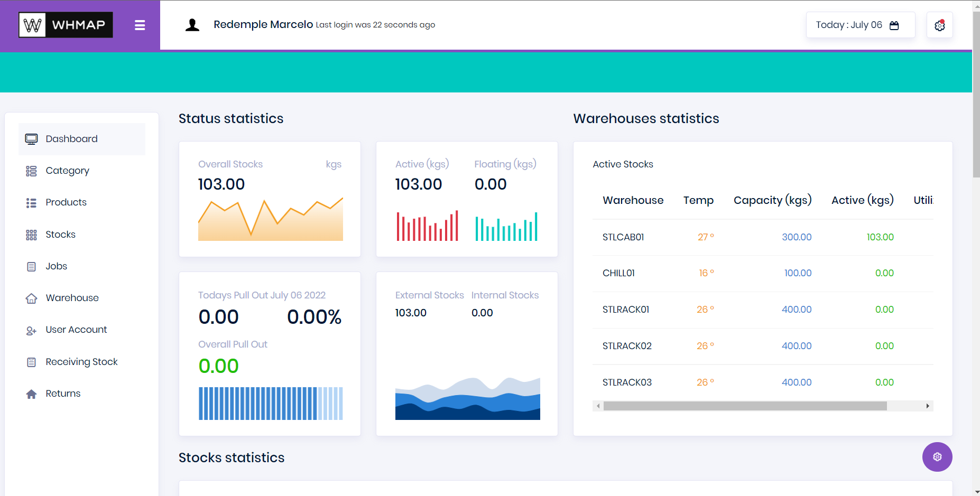
Task: Click the horizontal scrollbar thumb in warehouse table
Action: pos(745,406)
